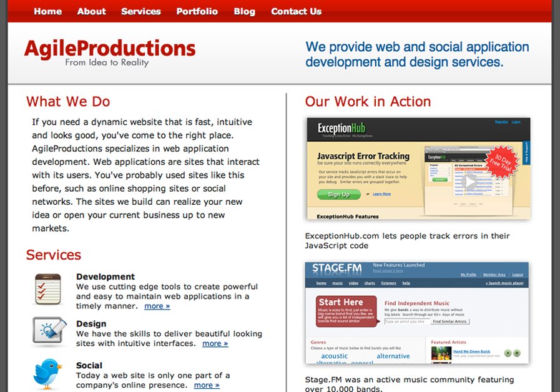Click the AgileProductions logo
Viewport: 560px width, 392px height.
[110, 53]
